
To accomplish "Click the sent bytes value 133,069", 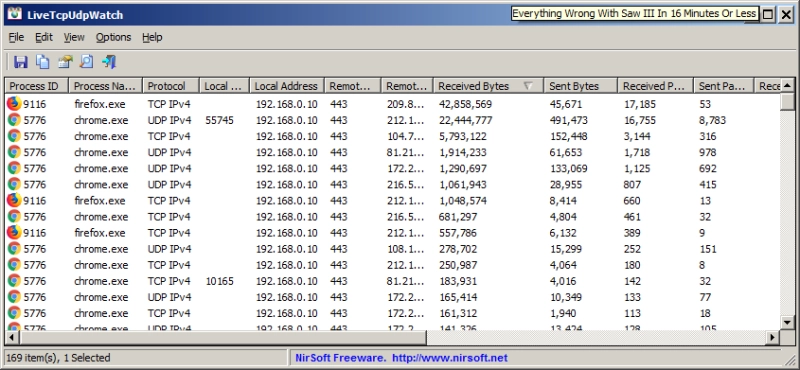I will coord(568,168).
